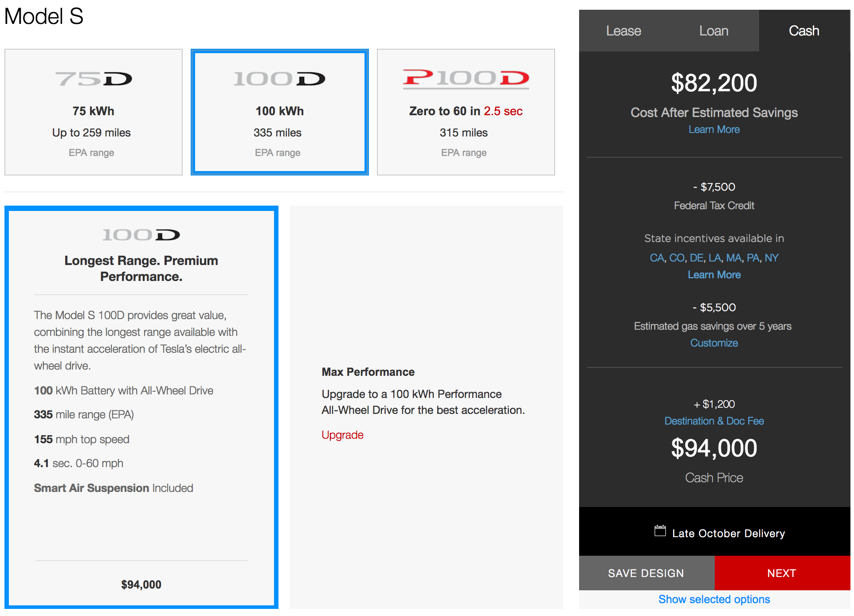
Task: Select the 100 kWh 335 miles option
Action: click(x=279, y=112)
